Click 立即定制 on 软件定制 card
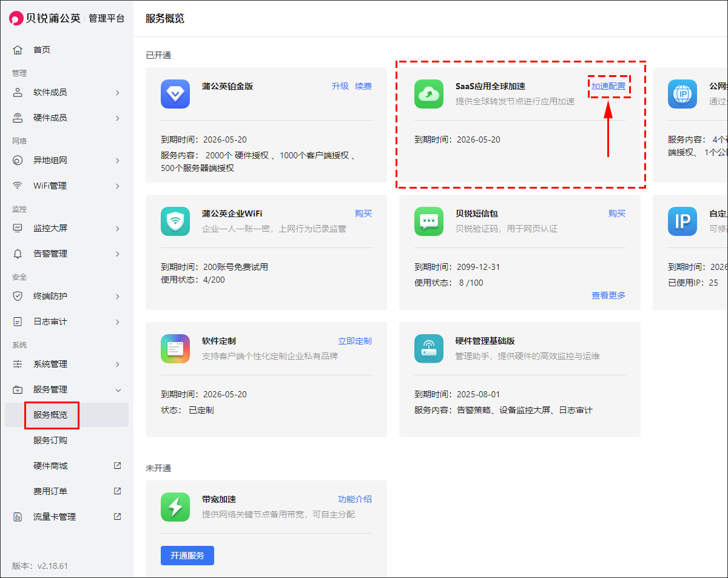This screenshot has height=578, width=728. [355, 341]
